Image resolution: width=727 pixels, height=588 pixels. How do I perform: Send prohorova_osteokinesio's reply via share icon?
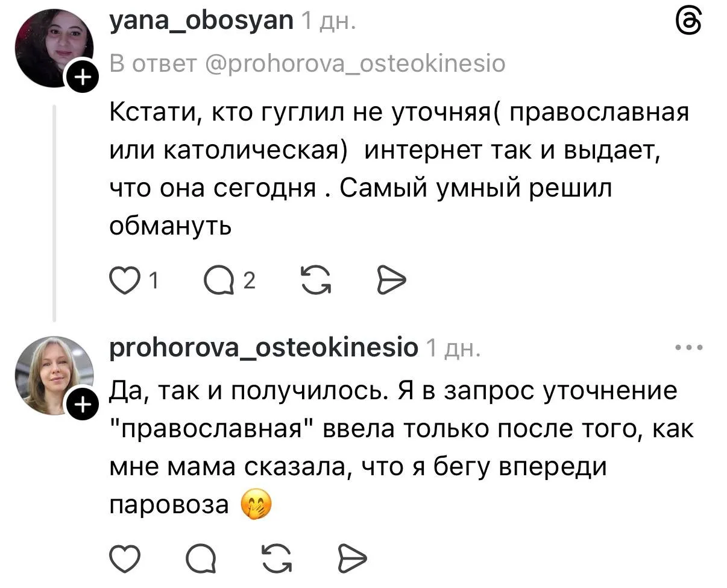pyautogui.click(x=353, y=559)
